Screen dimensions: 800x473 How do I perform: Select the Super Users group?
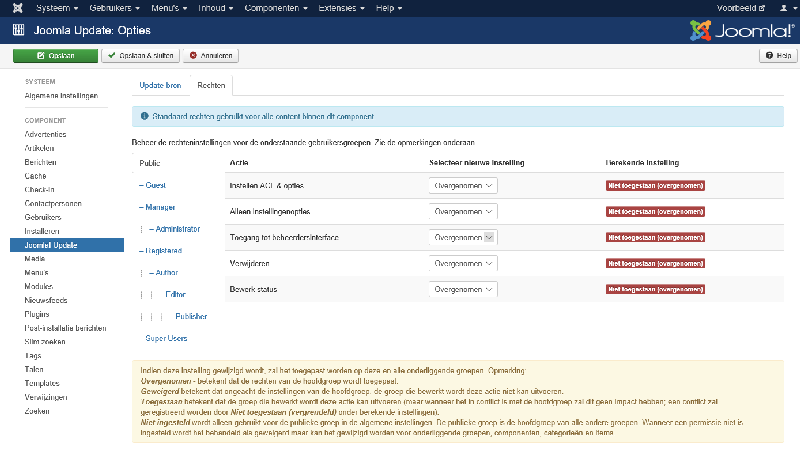(166, 338)
